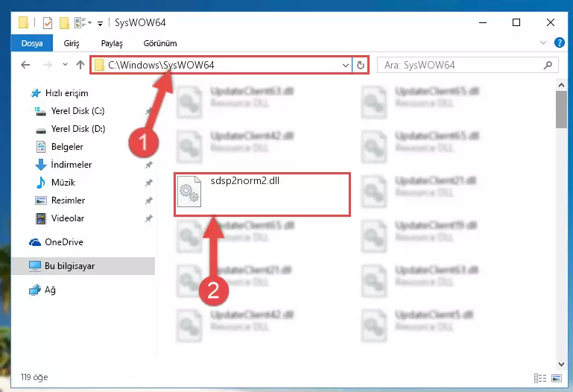
Task: Go up one folder level
Action: coord(80,65)
